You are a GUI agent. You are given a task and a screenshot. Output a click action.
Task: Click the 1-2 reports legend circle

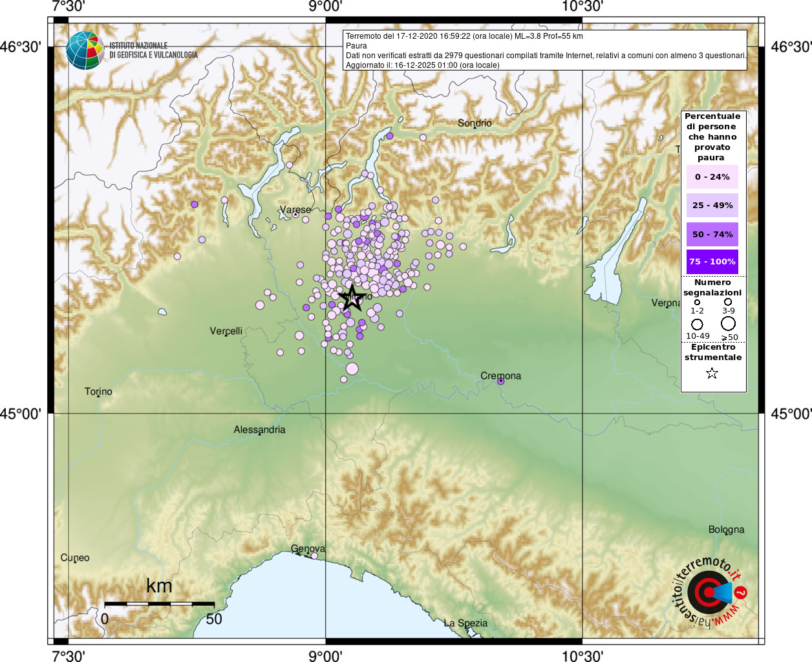point(697,302)
